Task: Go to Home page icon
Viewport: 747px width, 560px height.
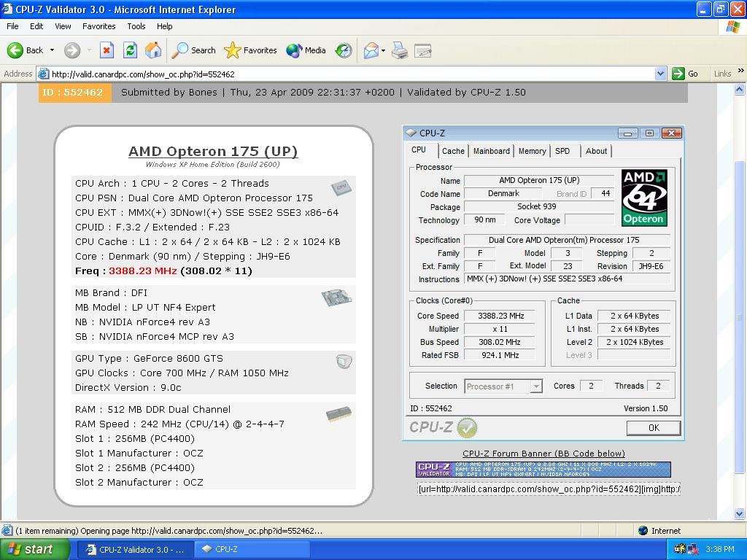Action: (x=153, y=50)
